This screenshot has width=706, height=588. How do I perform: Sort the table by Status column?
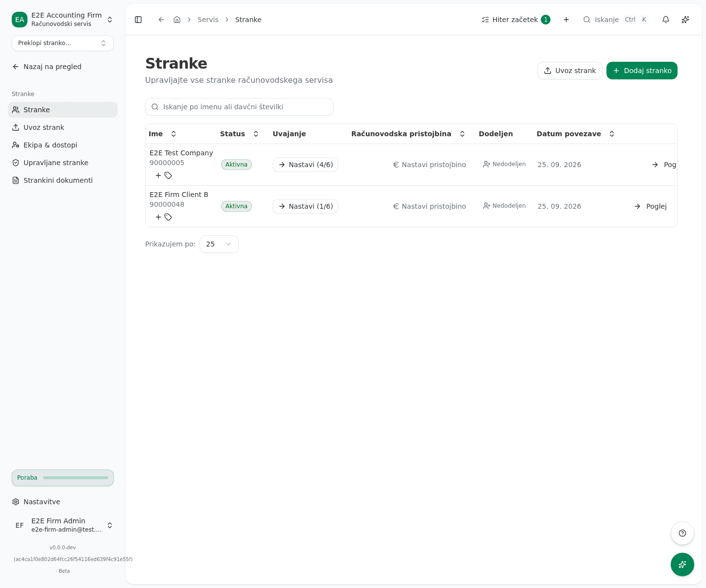239,134
